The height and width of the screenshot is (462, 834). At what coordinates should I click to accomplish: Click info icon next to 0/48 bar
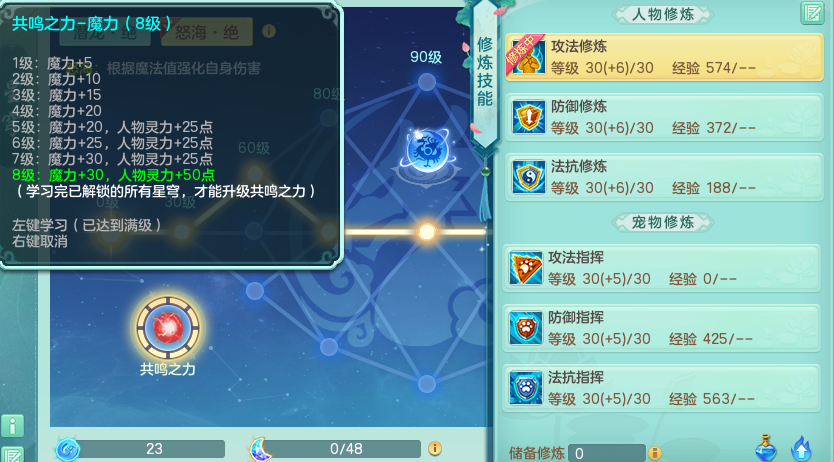click(x=435, y=449)
